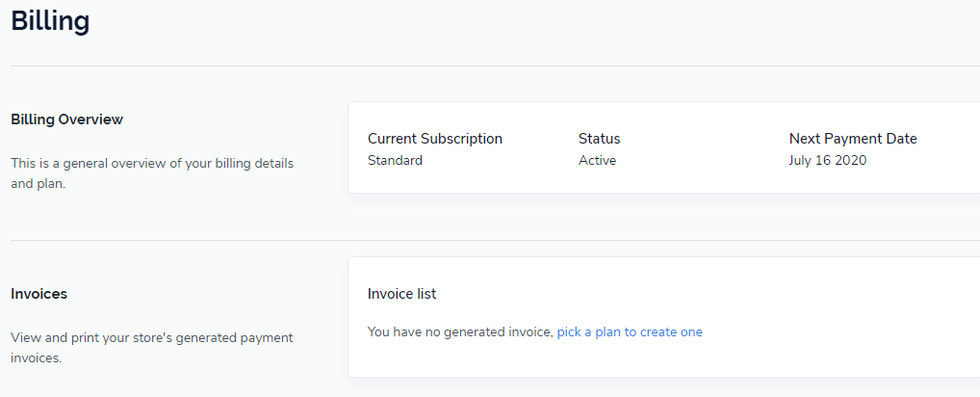Click the Billing page title

point(50,21)
